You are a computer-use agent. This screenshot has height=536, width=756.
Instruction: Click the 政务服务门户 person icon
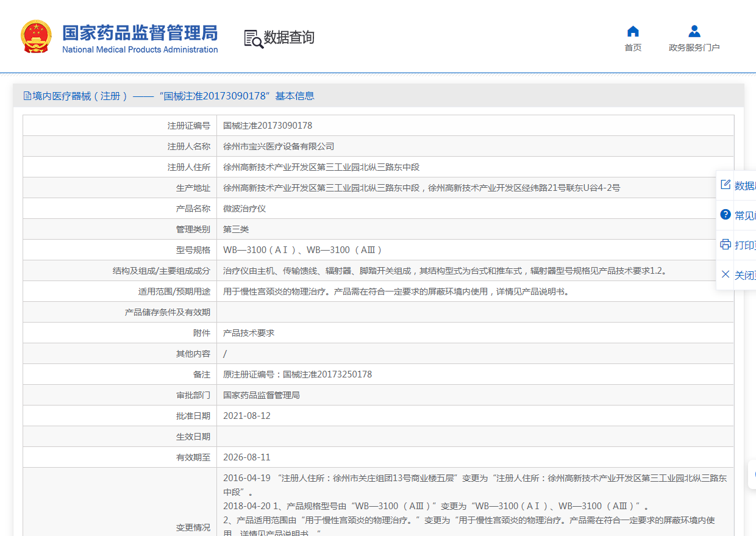(694, 31)
